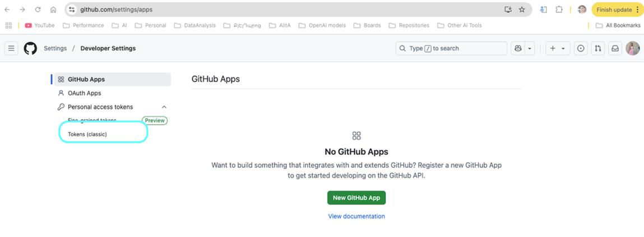Open Chrome Finish update three-dot menu
The width and height of the screenshot is (644, 237).
[637, 10]
